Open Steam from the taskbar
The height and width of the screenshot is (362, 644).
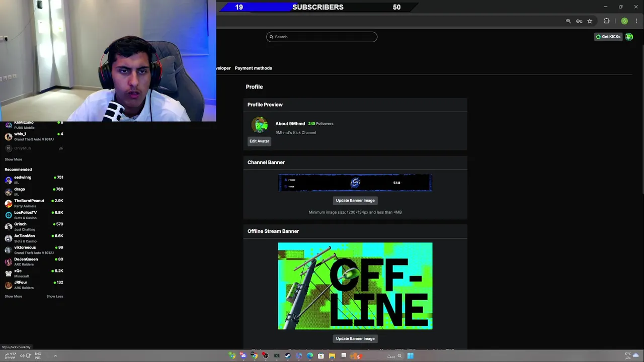pyautogui.click(x=287, y=356)
